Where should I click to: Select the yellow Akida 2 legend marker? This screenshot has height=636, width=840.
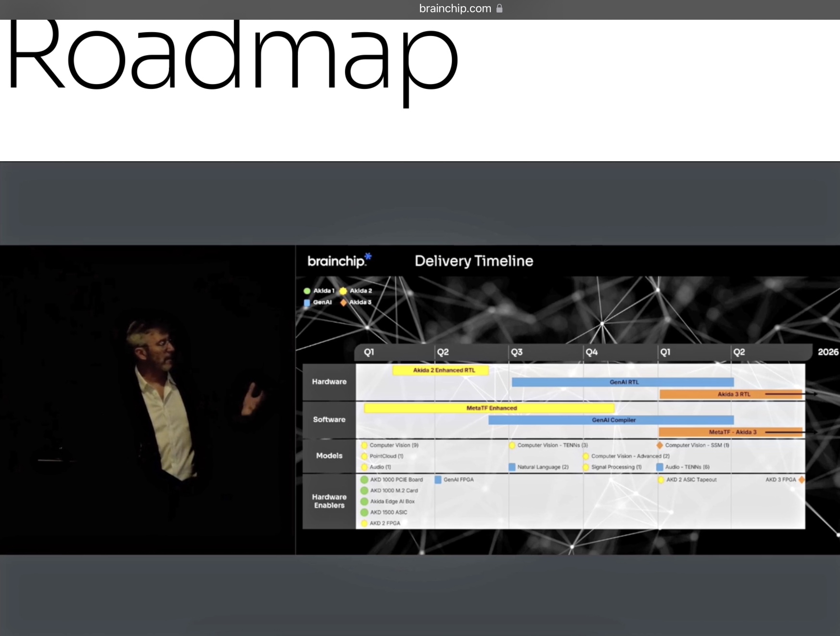pyautogui.click(x=343, y=291)
